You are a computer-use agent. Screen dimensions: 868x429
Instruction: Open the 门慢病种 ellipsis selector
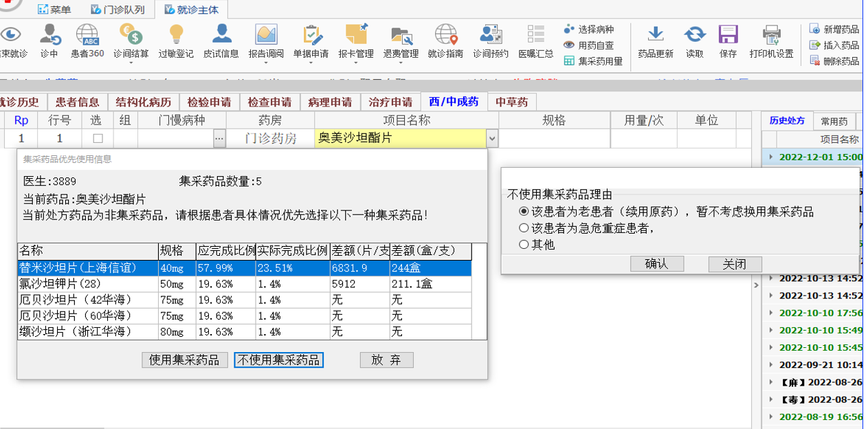(x=219, y=139)
